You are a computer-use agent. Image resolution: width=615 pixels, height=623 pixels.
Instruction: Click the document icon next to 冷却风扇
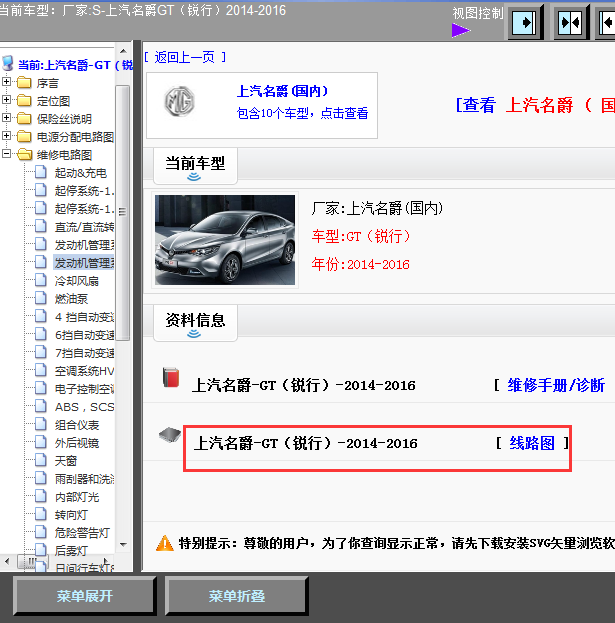(x=40, y=280)
